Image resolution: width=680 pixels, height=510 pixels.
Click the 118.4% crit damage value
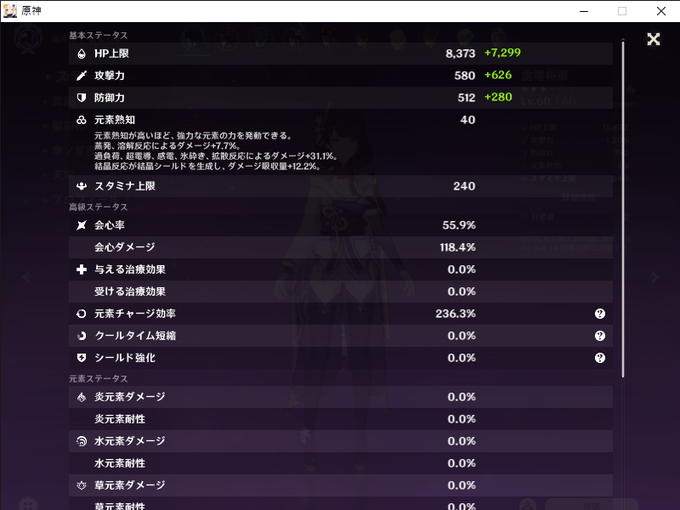pyautogui.click(x=458, y=248)
